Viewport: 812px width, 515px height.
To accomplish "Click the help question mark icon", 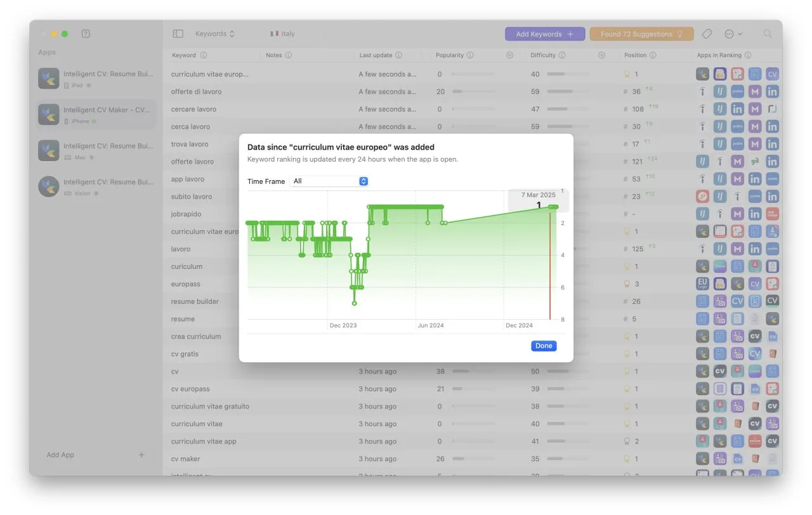I will click(x=86, y=34).
